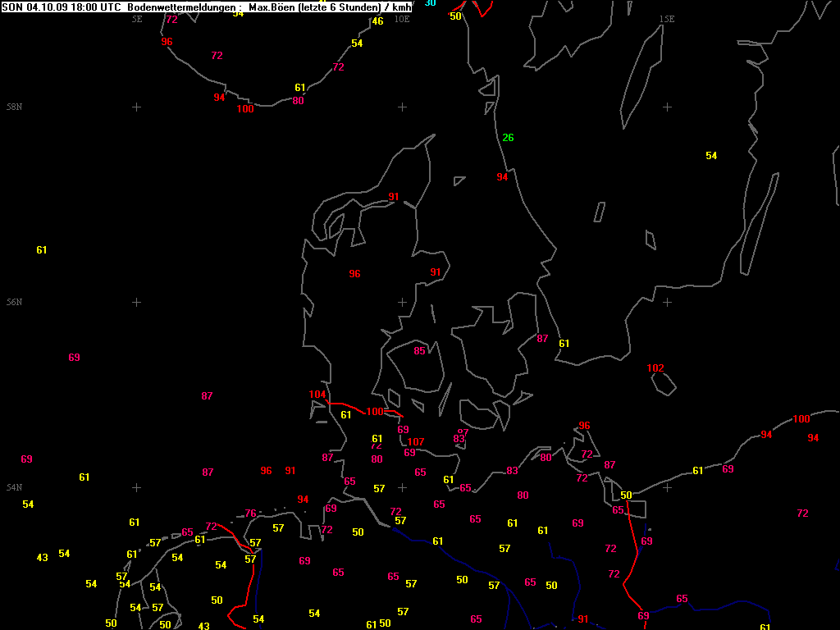
Task: Click the 5E longitude label
Action: pyautogui.click(x=137, y=19)
